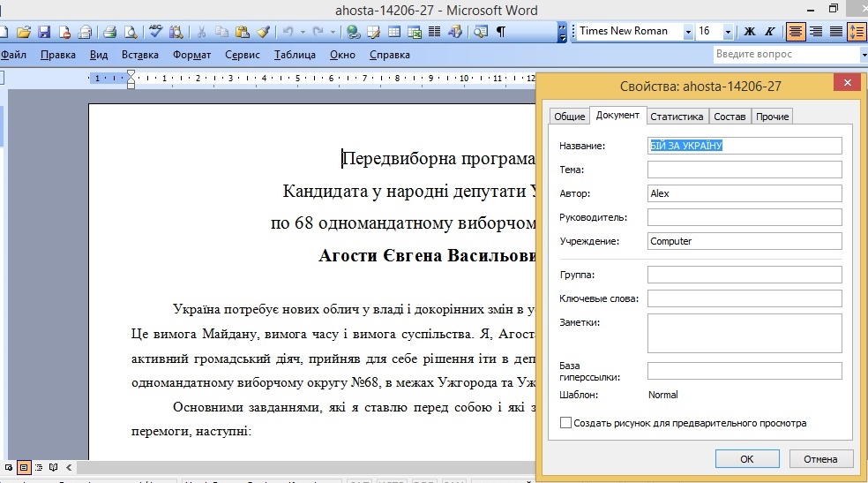Show the Drawing toolbar icon
868x483 pixels.
[455, 32]
